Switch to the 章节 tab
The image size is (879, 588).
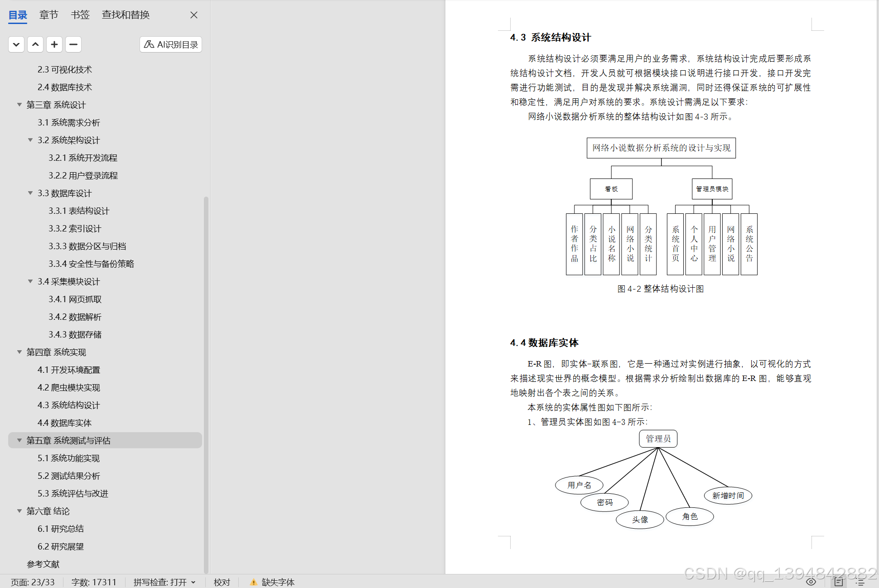point(49,14)
